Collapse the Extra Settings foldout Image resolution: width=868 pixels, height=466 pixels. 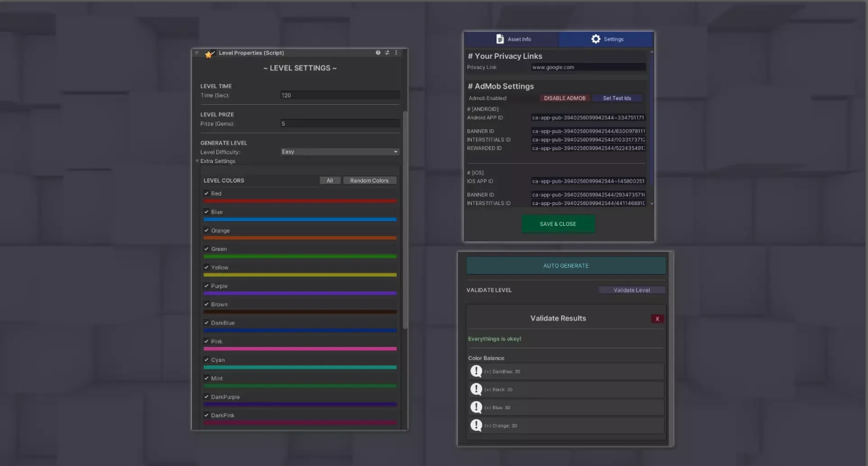[x=198, y=161]
